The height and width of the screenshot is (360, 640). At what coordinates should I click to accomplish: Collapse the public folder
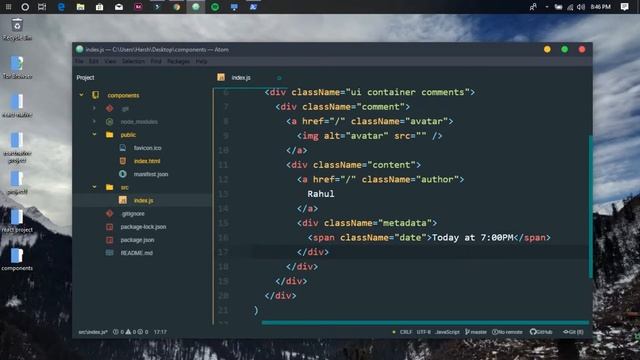(x=94, y=135)
